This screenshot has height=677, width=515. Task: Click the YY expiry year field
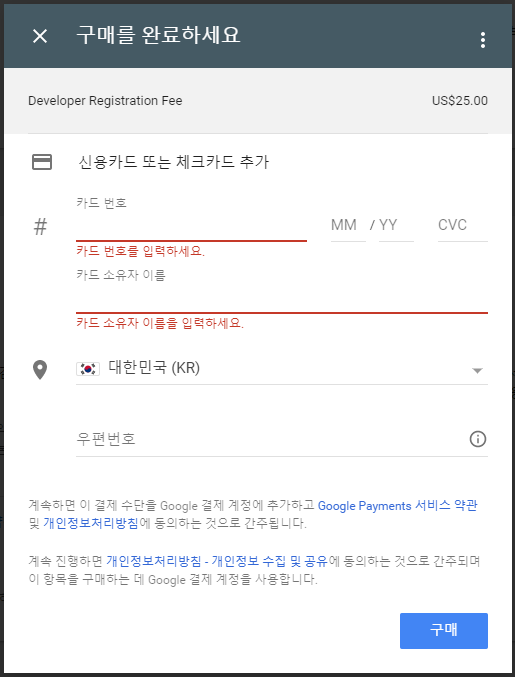pos(396,225)
